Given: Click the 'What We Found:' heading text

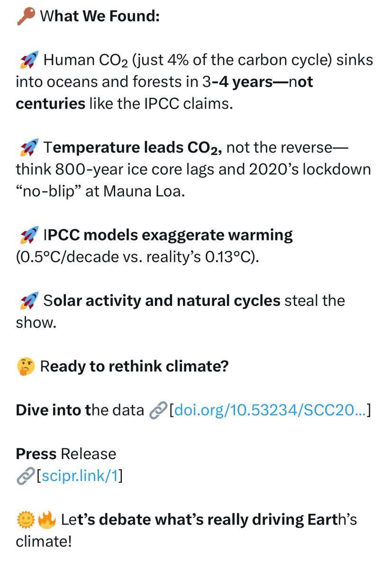Looking at the screenshot, I should point(100,17).
